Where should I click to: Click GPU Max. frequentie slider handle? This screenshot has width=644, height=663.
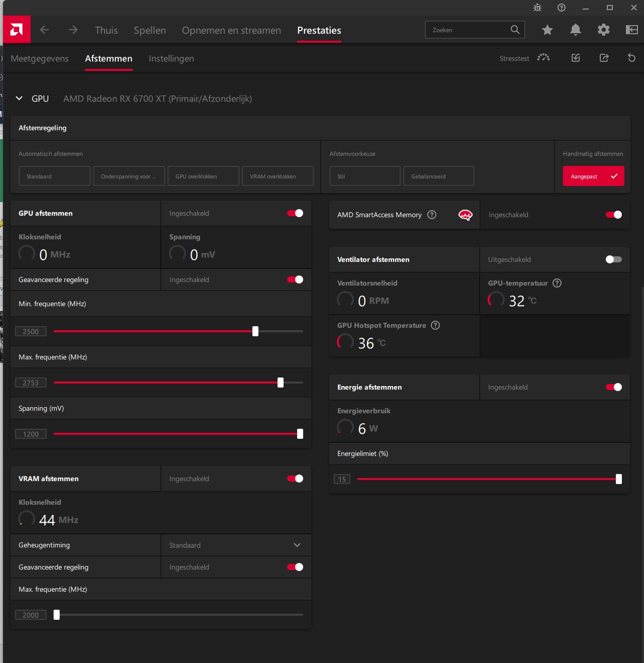pos(281,383)
